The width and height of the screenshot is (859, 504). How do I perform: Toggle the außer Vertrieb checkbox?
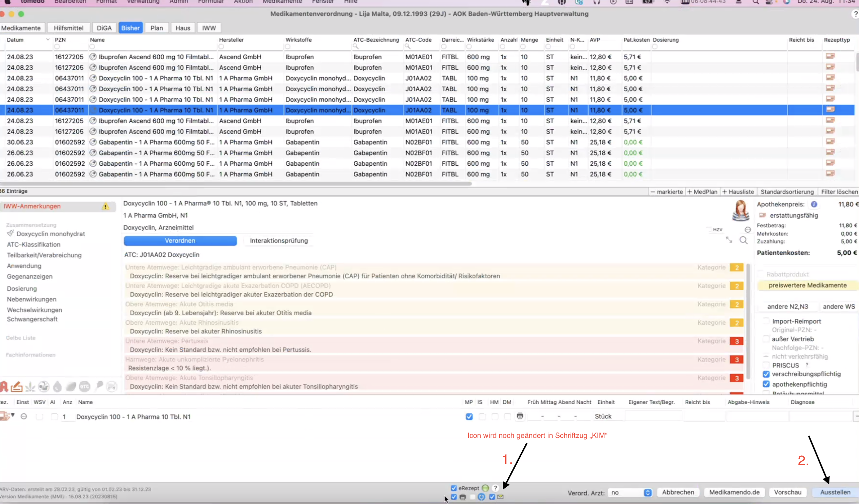click(x=766, y=339)
